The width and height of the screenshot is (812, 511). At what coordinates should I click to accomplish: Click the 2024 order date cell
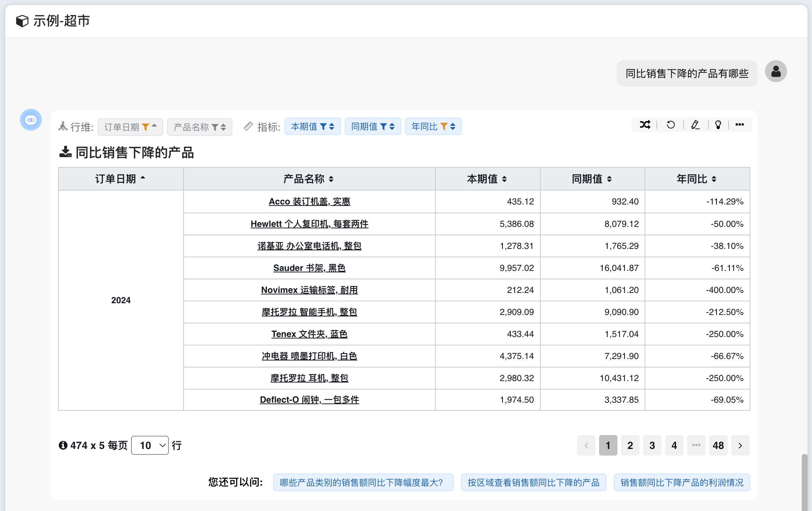click(x=121, y=300)
